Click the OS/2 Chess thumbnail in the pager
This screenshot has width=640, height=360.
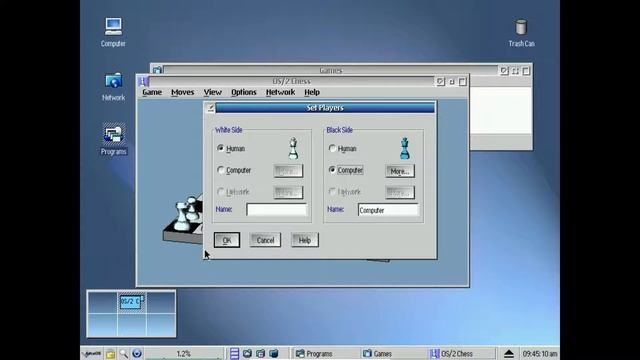click(131, 302)
